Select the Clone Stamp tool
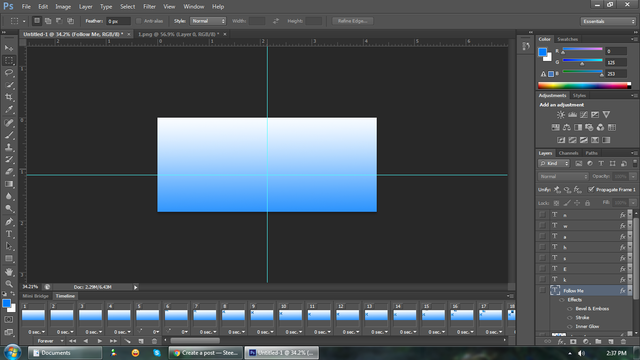Image resolution: width=640 pixels, height=360 pixels. click(9, 147)
